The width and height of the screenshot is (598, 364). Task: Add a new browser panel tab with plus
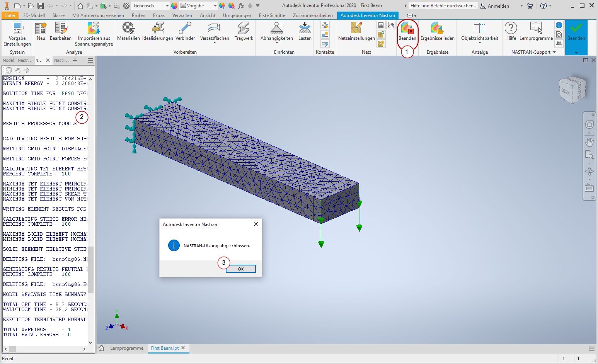point(75,60)
